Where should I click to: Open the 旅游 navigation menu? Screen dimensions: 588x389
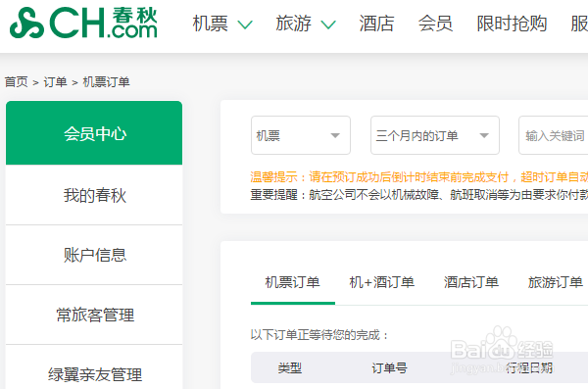point(293,24)
